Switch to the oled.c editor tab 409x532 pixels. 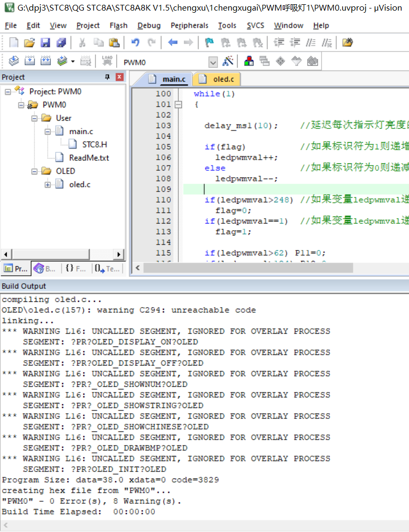tap(217, 79)
